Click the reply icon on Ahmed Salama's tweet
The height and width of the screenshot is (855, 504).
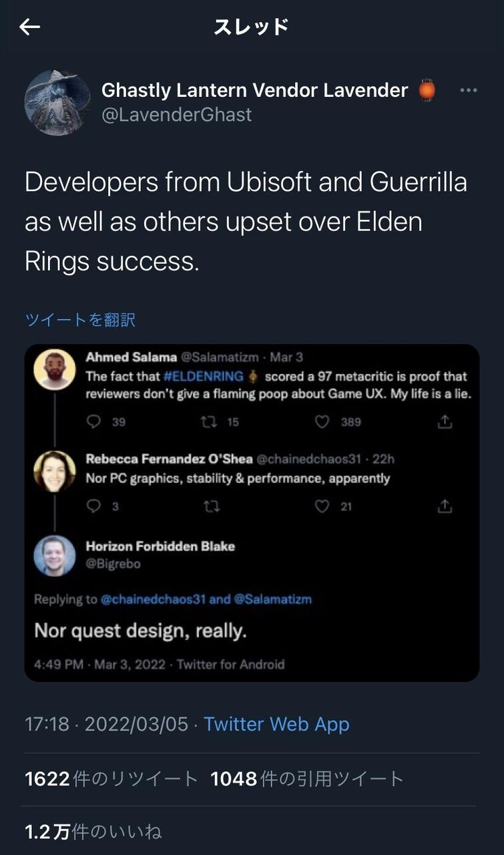[x=94, y=421]
